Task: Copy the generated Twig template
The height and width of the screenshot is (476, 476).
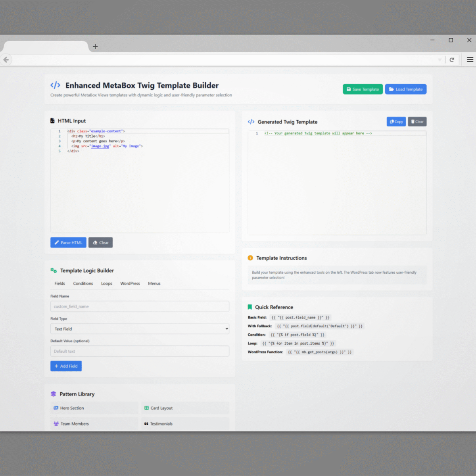Action: coord(396,122)
